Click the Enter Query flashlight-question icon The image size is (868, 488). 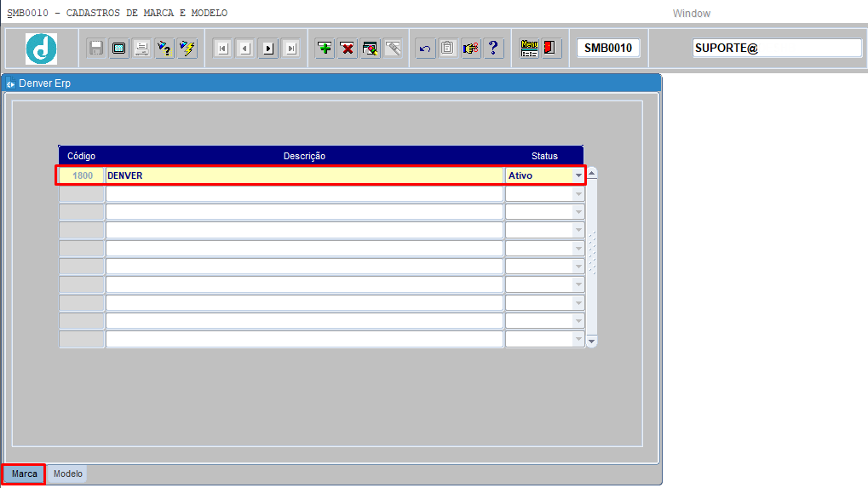[x=164, y=49]
